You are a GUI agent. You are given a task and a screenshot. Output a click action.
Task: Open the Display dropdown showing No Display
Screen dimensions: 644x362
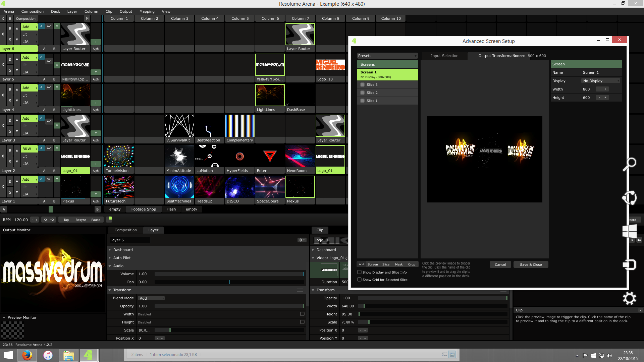(x=601, y=81)
